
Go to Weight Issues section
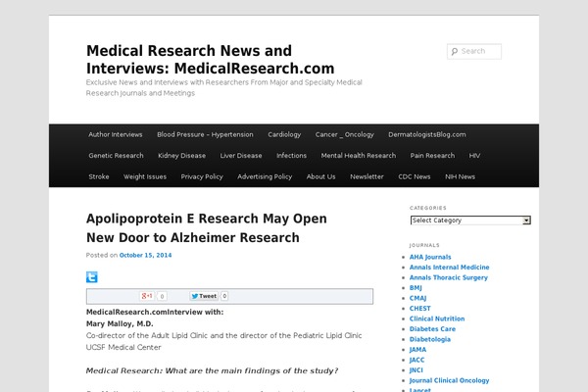tap(145, 176)
